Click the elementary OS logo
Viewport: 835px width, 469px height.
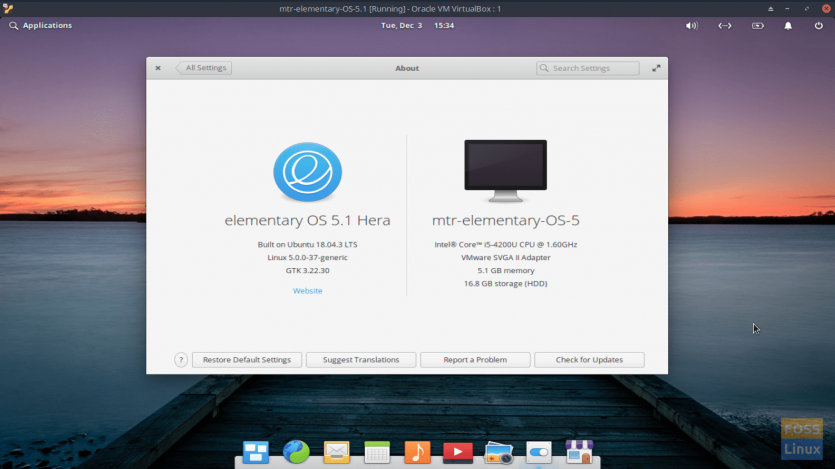pos(307,172)
